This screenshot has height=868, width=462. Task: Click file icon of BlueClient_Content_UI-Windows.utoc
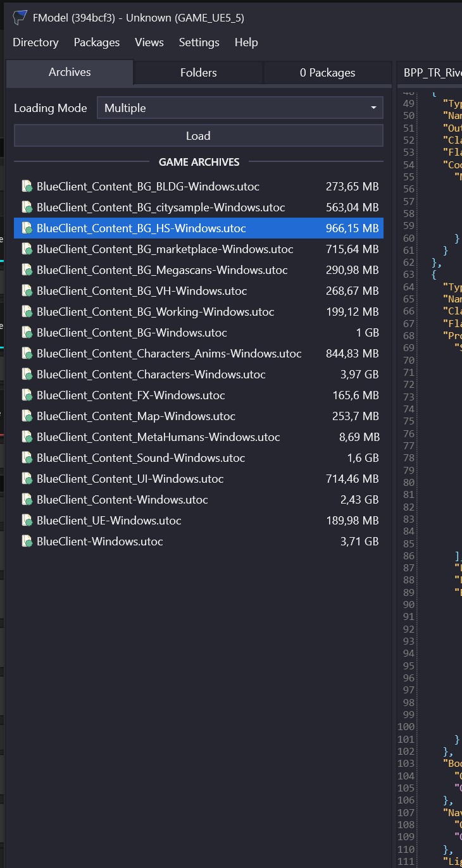click(x=27, y=479)
